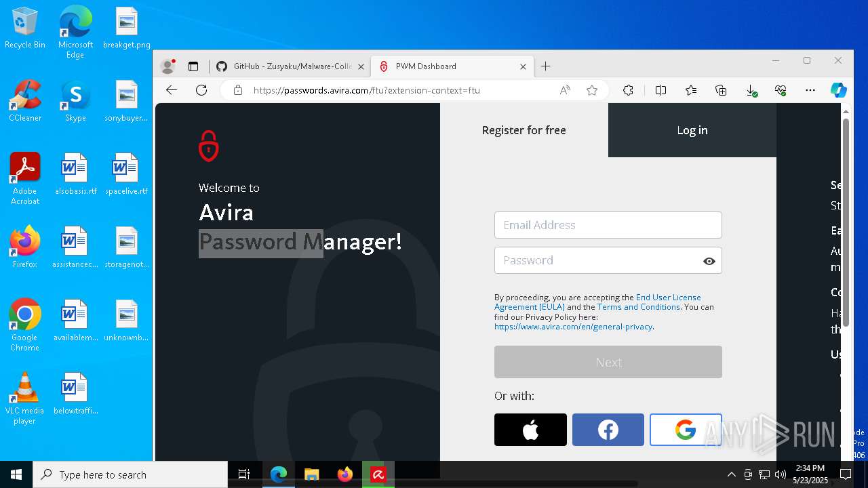868x488 pixels.
Task: Open alsobasis.rtf document
Action: [75, 174]
